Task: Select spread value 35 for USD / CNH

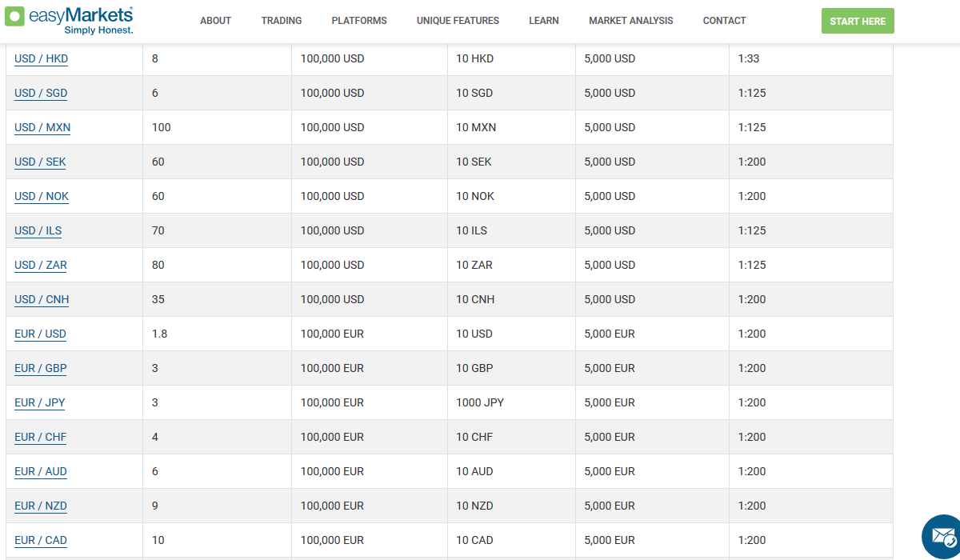Action: [158, 299]
